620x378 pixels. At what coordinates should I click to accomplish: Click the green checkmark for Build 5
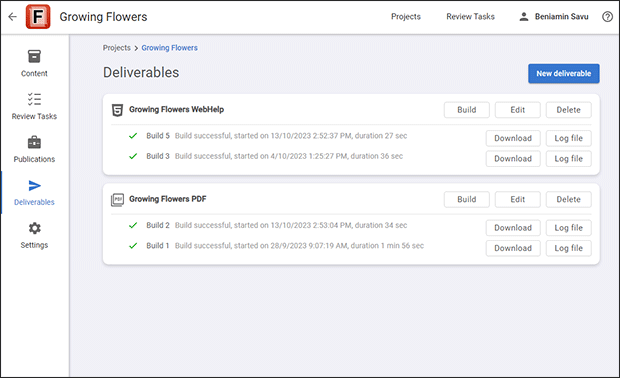[133, 136]
